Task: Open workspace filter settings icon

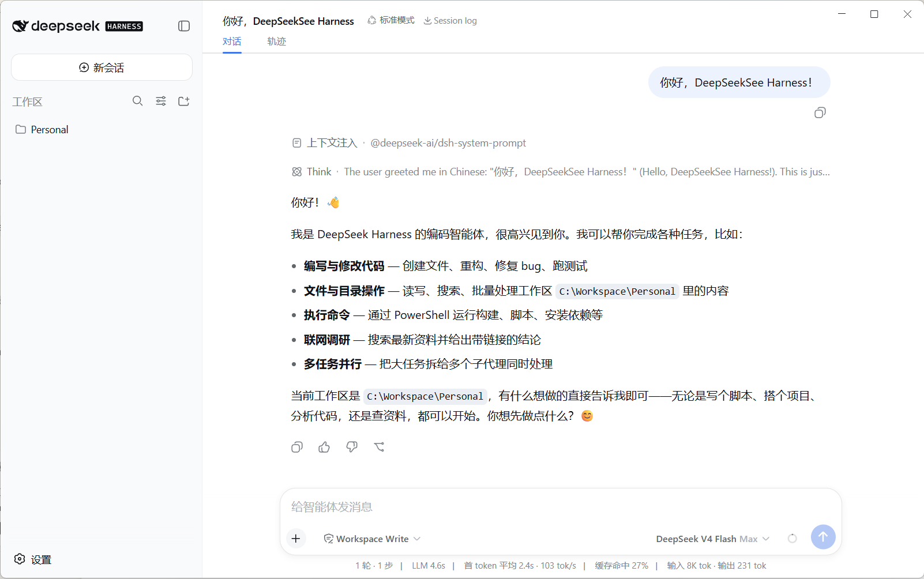Action: coord(161,101)
